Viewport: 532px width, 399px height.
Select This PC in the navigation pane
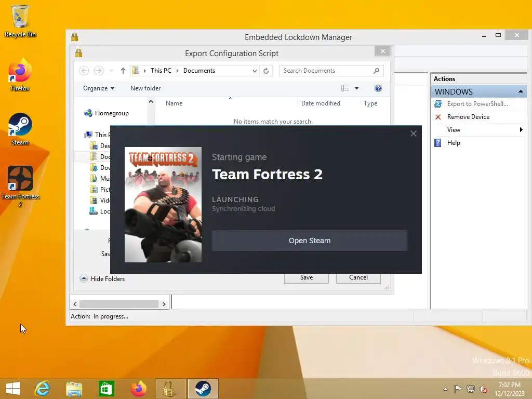pyautogui.click(x=97, y=135)
